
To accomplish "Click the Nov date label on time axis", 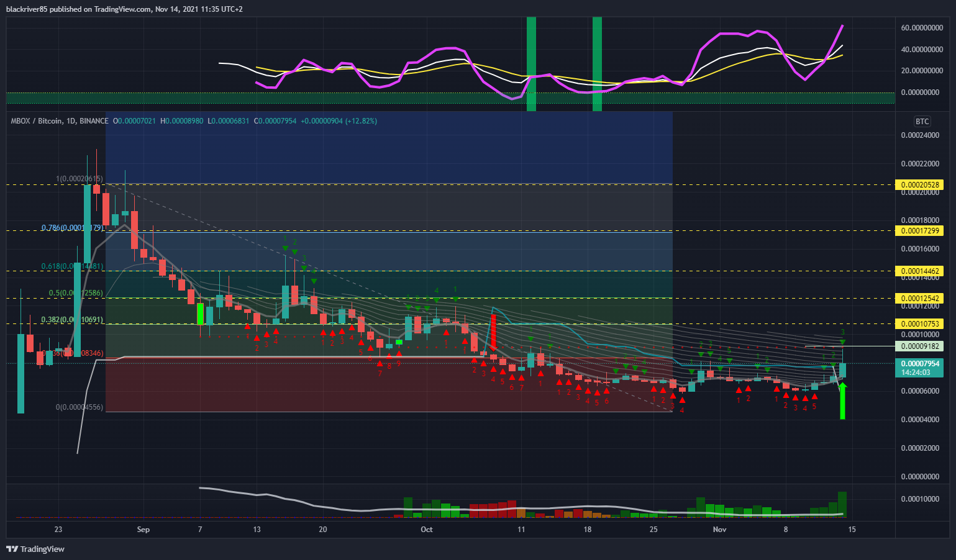I will 720,530.
